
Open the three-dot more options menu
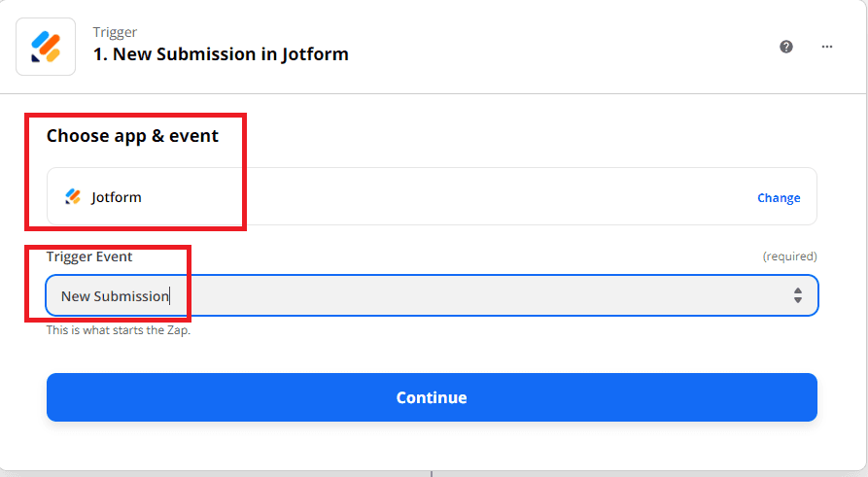[x=827, y=47]
